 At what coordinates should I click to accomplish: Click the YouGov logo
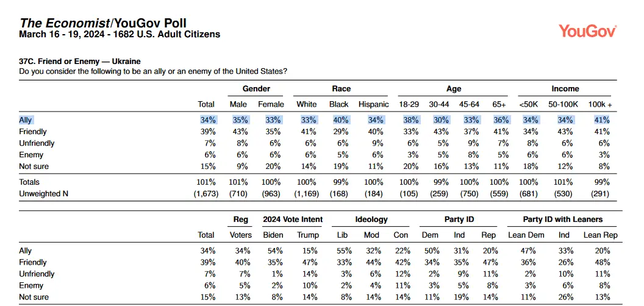pos(587,30)
